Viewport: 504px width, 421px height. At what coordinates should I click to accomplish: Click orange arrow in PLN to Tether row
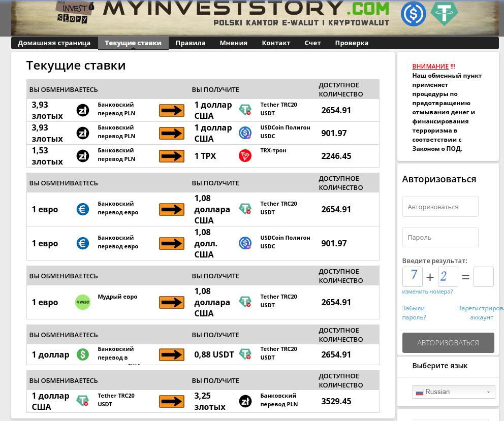coord(172,111)
